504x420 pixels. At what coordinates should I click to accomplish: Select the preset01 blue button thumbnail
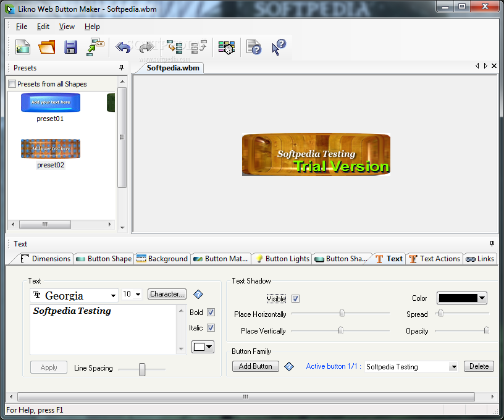coord(51,103)
